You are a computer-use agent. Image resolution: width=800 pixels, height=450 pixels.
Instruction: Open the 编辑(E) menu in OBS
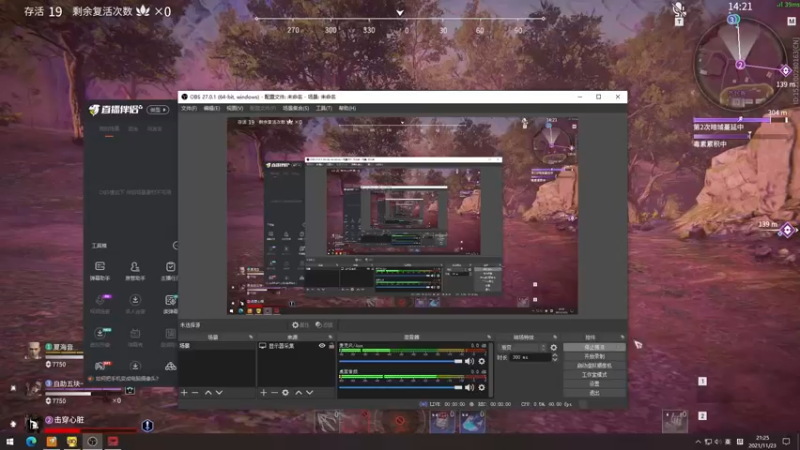212,108
